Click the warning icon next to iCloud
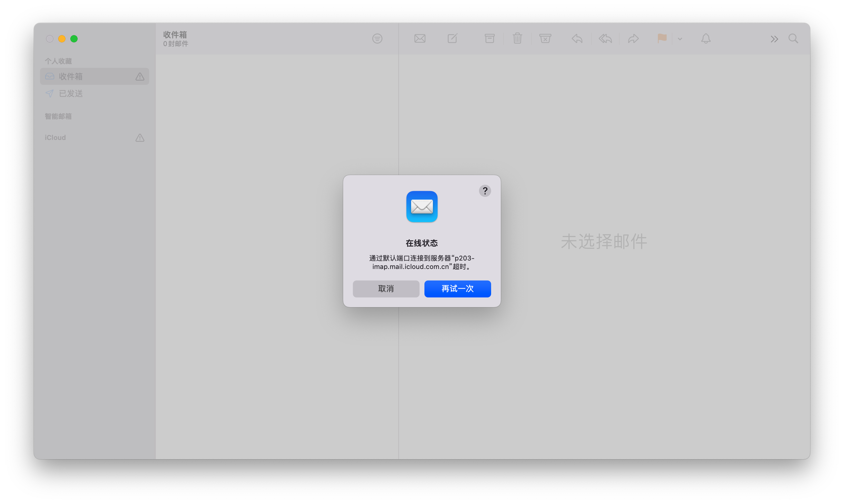This screenshot has width=844, height=504. pyautogui.click(x=140, y=138)
